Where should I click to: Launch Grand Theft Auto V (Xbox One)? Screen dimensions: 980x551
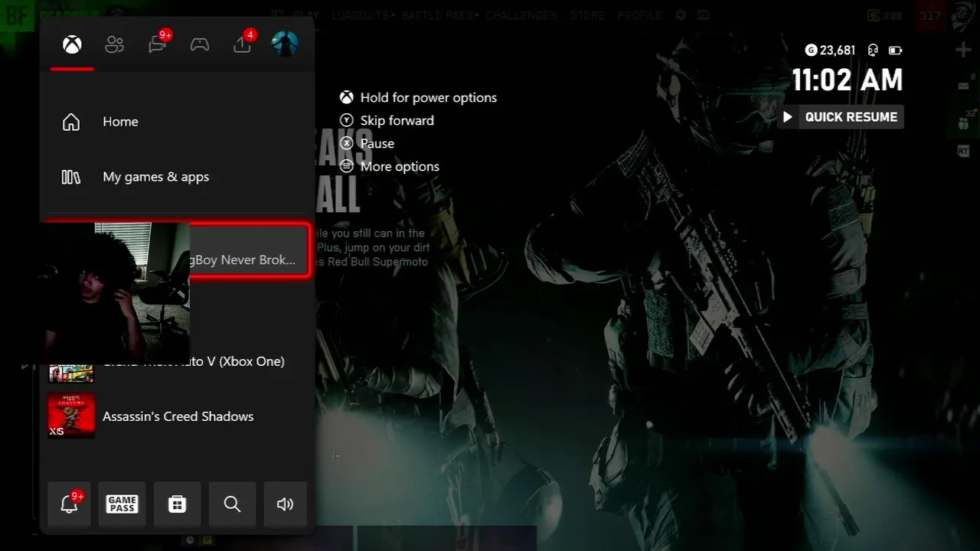click(177, 361)
